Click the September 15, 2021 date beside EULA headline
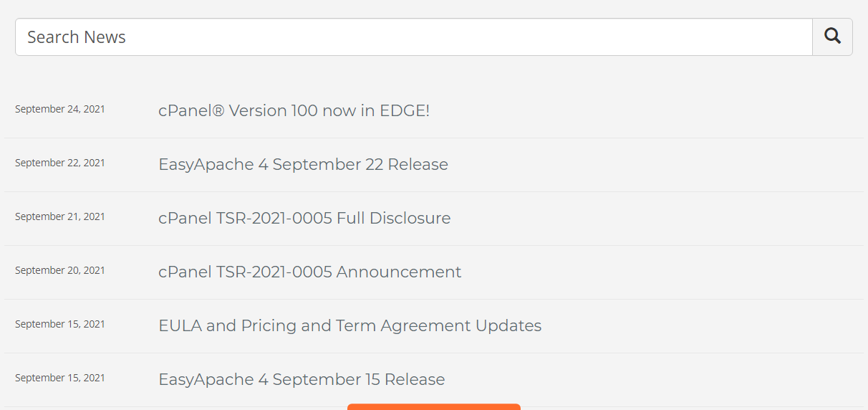Viewport: 868px width, 410px height. pyautogui.click(x=60, y=324)
